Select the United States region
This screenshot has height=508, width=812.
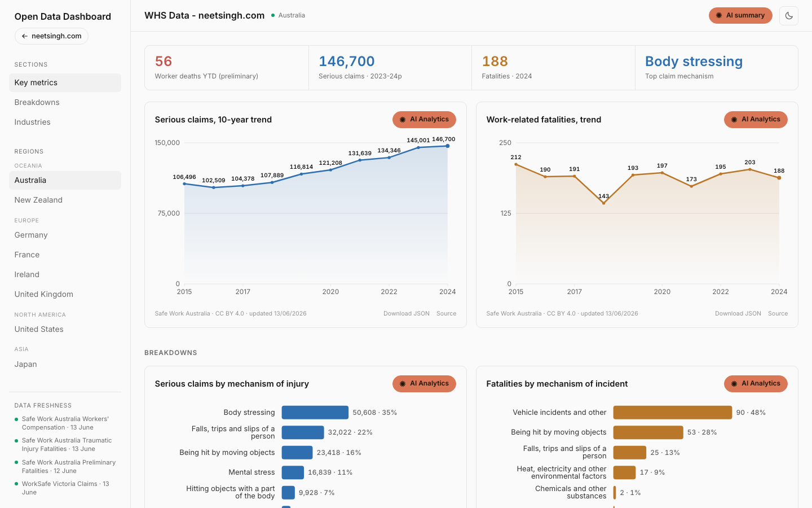[x=65, y=329]
